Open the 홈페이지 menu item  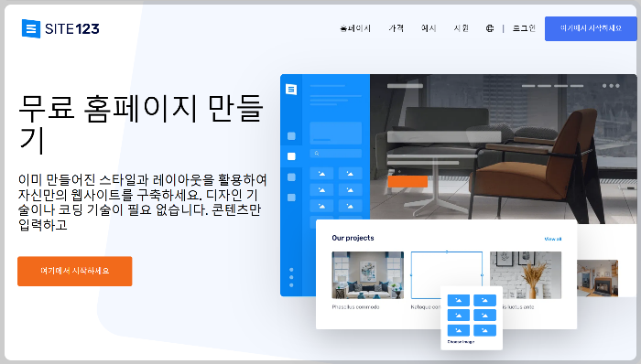(355, 28)
